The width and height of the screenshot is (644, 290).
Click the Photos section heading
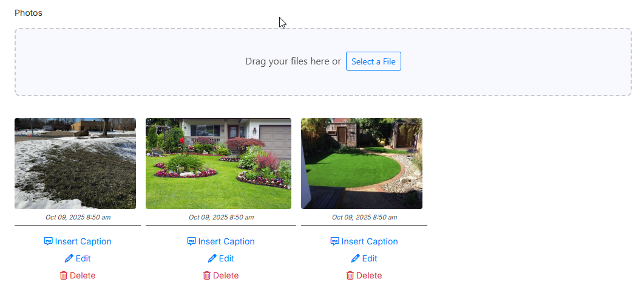coord(29,13)
